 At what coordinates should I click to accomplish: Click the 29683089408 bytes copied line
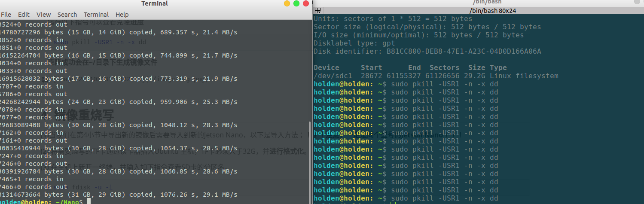tap(119, 125)
